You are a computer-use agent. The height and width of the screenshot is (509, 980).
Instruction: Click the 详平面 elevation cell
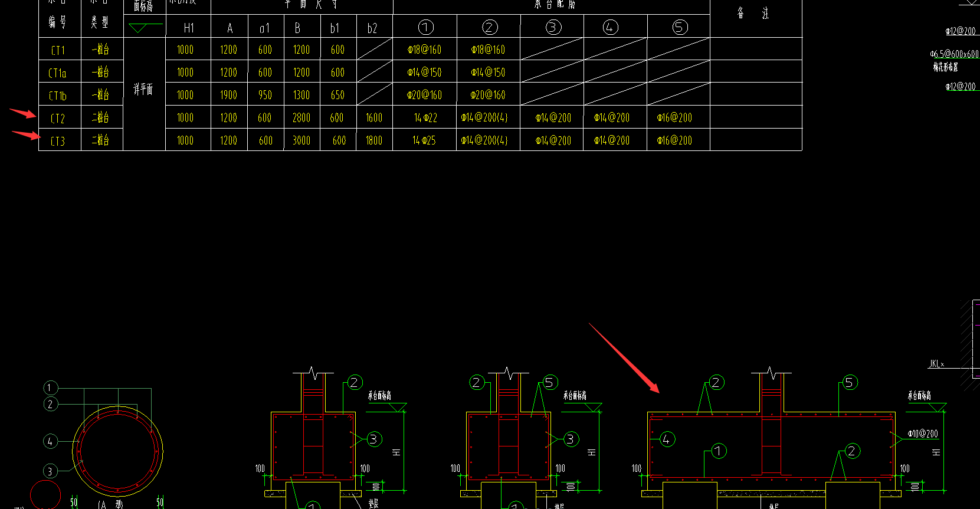143,89
